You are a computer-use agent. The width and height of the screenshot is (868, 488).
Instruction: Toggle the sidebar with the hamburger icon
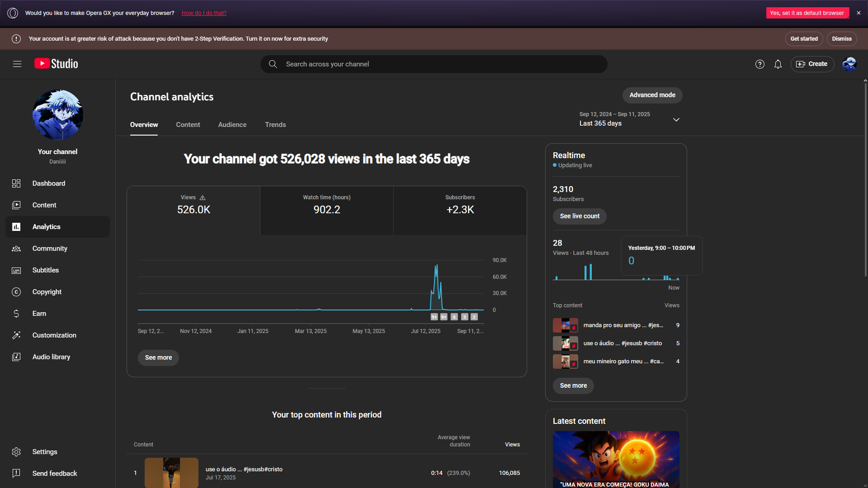click(17, 64)
